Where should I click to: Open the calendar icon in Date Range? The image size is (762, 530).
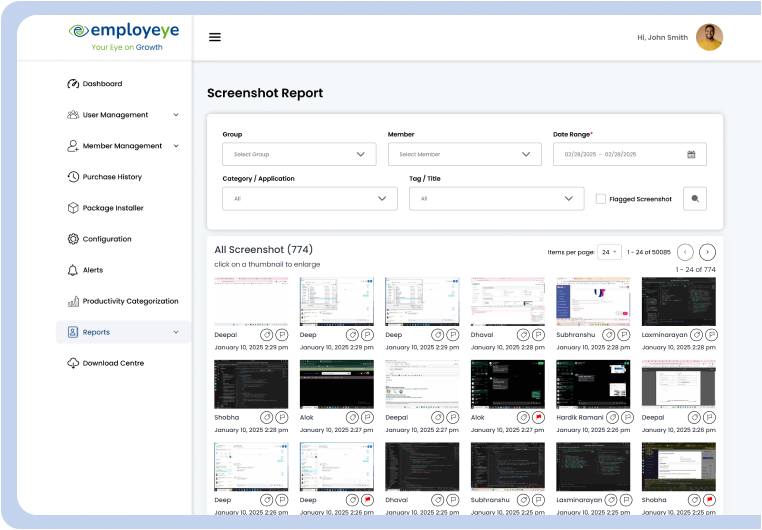(x=691, y=154)
